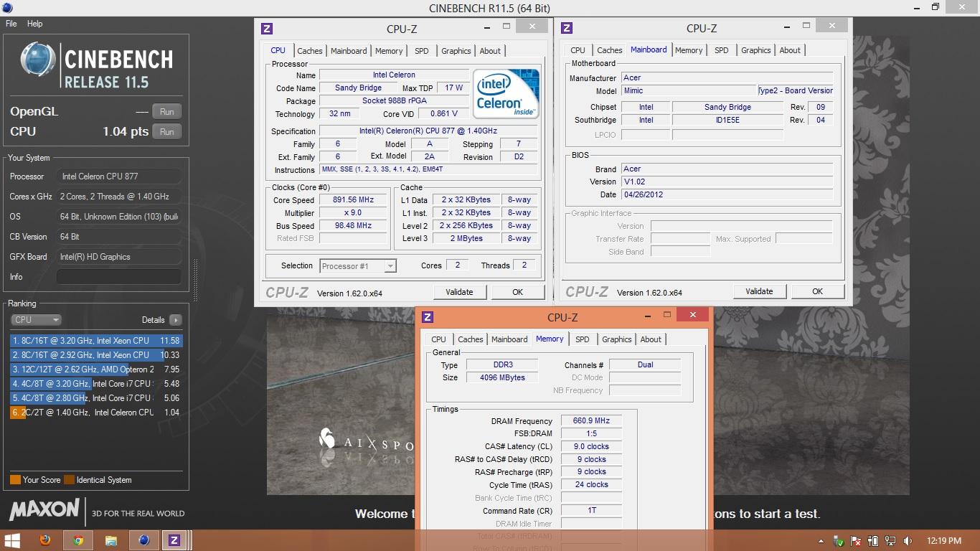Select ranking row 1 8C/16T @ 3.20 GHz
This screenshot has height=551, width=980.
[96, 341]
